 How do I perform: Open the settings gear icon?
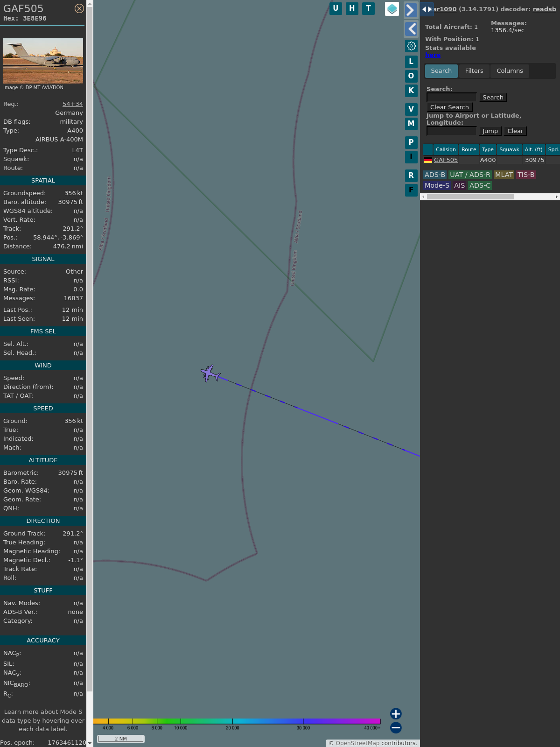[411, 46]
